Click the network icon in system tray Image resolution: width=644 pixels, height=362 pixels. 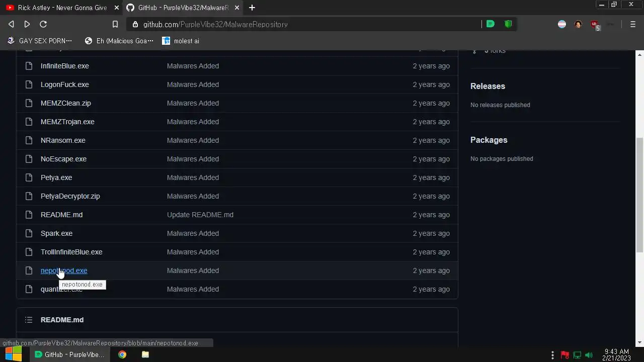pyautogui.click(x=577, y=355)
